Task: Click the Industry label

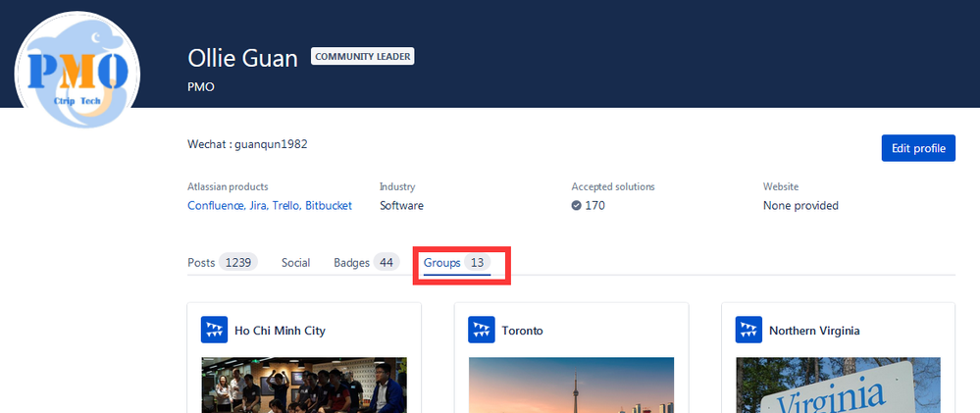Action: (x=397, y=186)
